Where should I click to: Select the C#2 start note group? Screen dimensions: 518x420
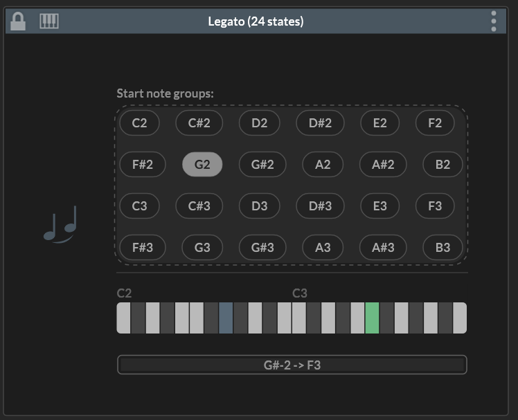199,123
